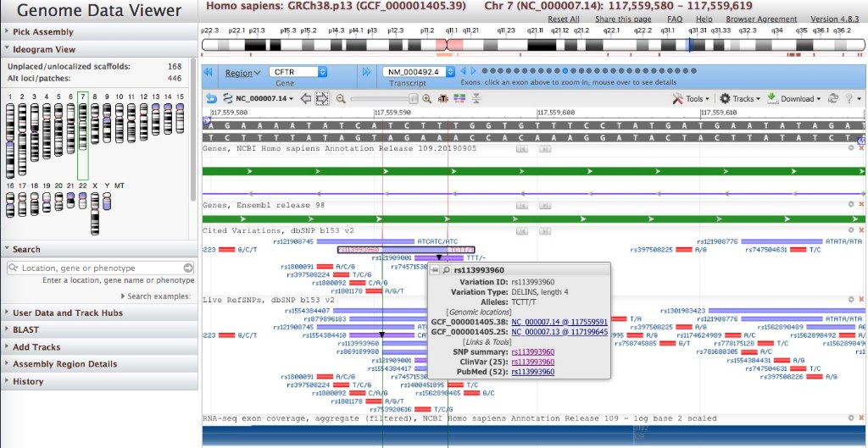Collapse the Search panel
The height and width of the screenshot is (448, 868).
tap(99, 249)
